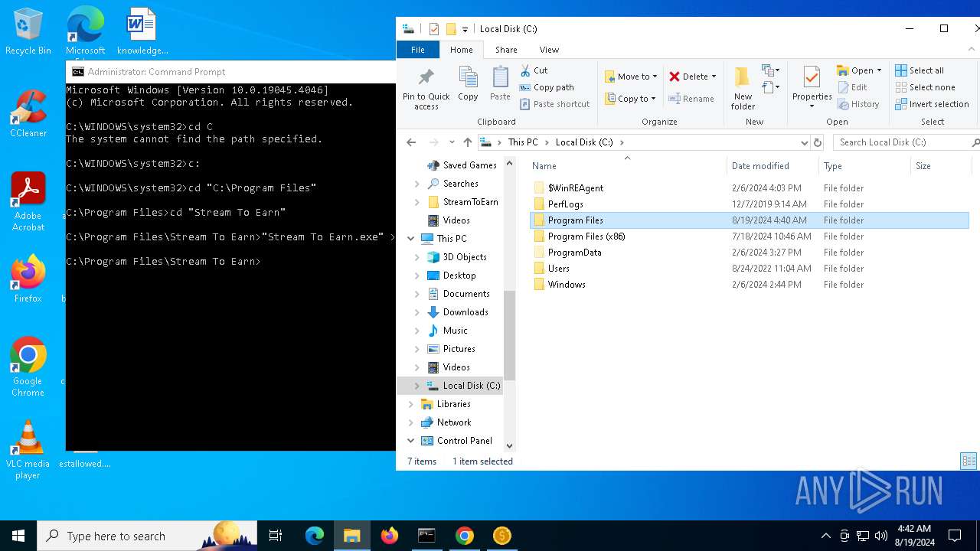Select the ProgramData folder
The image size is (980, 551).
coord(574,253)
